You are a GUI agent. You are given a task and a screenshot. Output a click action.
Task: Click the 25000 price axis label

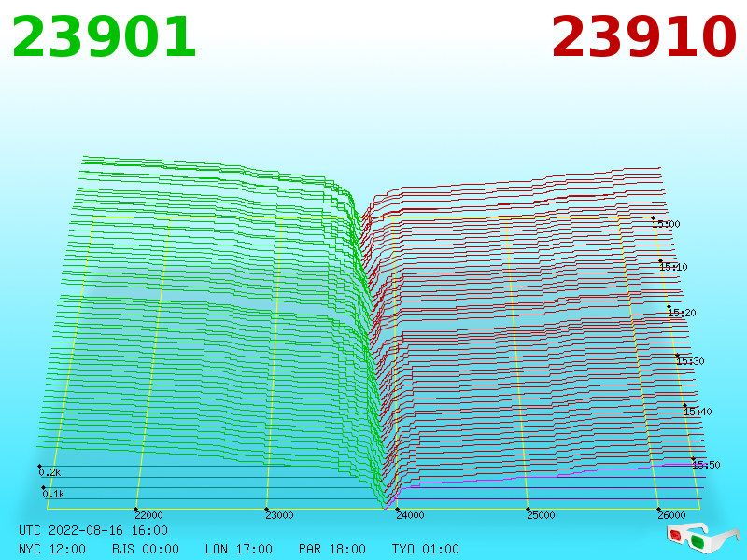(x=541, y=515)
